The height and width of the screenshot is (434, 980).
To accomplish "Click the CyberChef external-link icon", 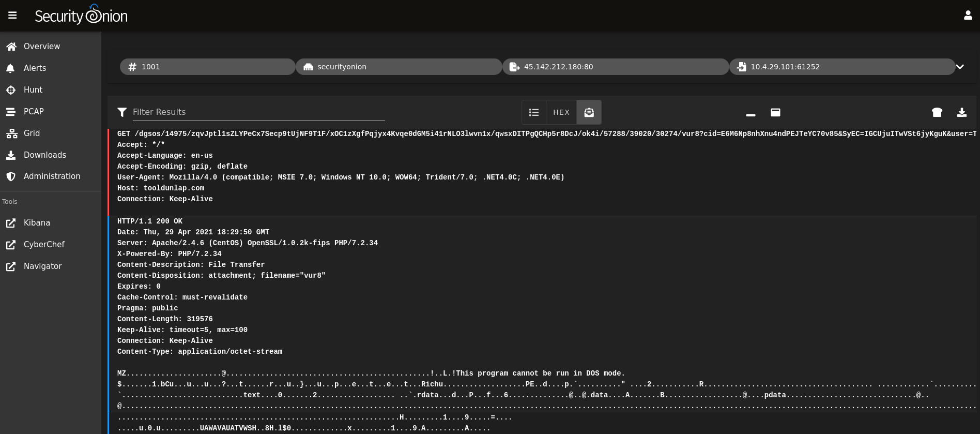I will [x=11, y=245].
